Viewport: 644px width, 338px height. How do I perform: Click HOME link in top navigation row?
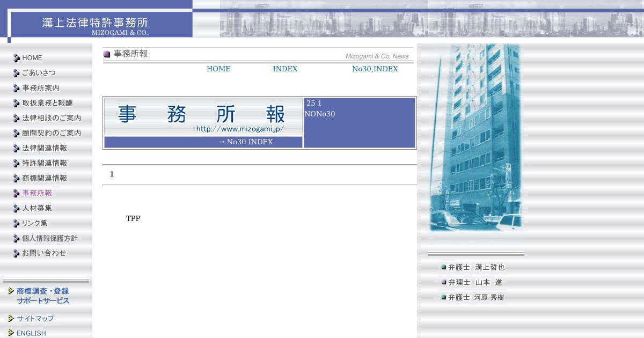[218, 69]
